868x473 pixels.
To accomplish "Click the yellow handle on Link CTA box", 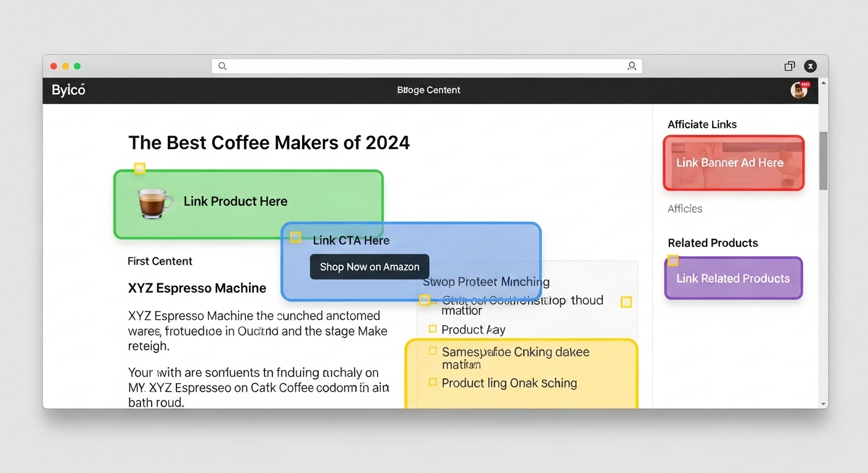I will tap(295, 238).
